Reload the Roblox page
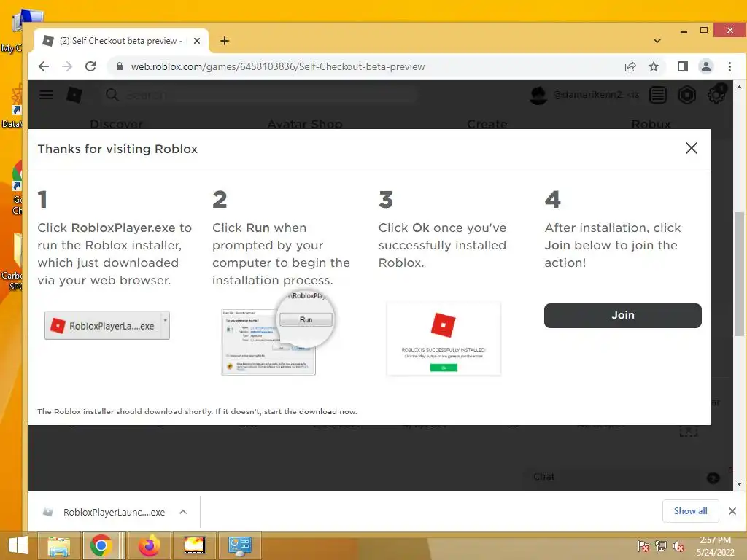Viewport: 747px width, 560px height. click(90, 66)
